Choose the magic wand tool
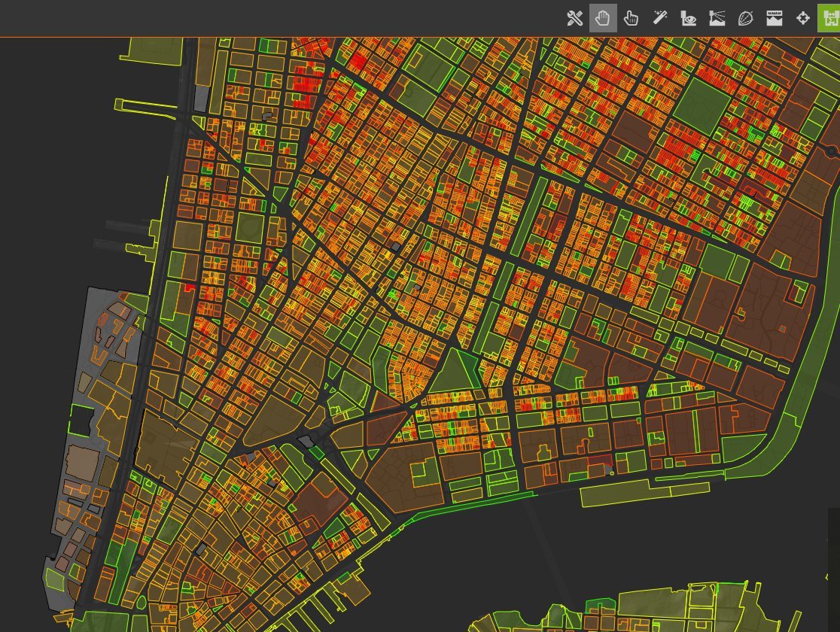The height and width of the screenshot is (632, 840). (x=659, y=18)
